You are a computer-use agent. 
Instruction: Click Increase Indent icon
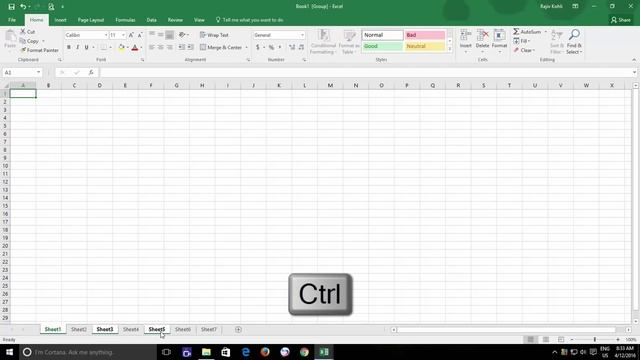(x=191, y=47)
